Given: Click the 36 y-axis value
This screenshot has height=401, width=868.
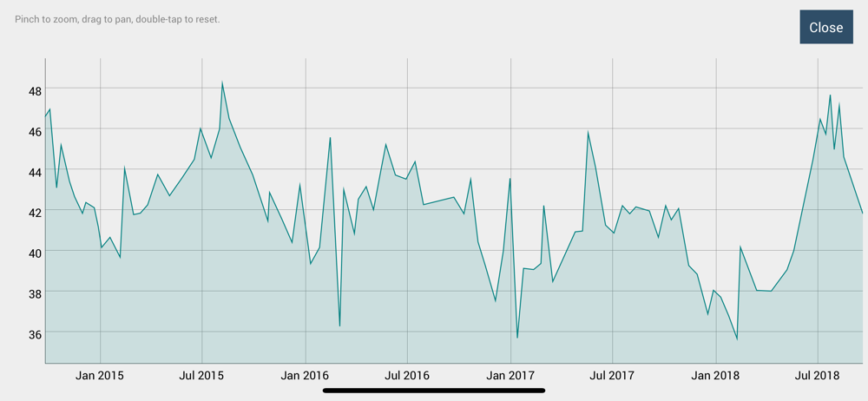Looking at the screenshot, I should (x=35, y=334).
